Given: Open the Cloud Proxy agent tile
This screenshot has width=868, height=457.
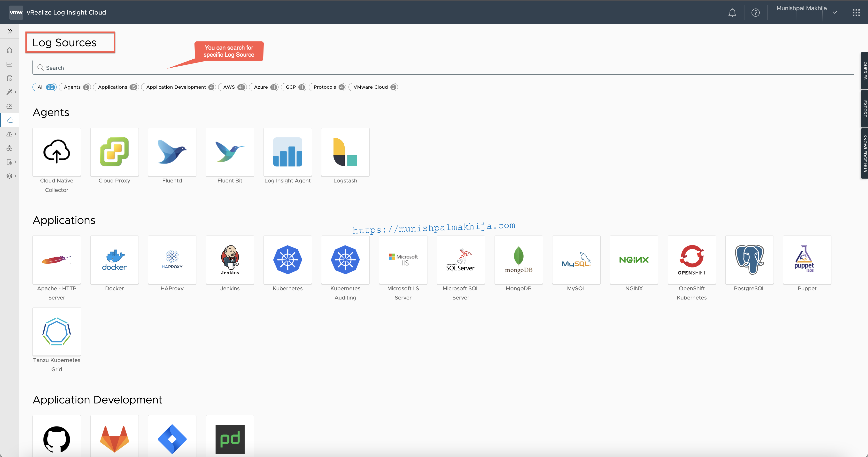Looking at the screenshot, I should click(x=114, y=152).
